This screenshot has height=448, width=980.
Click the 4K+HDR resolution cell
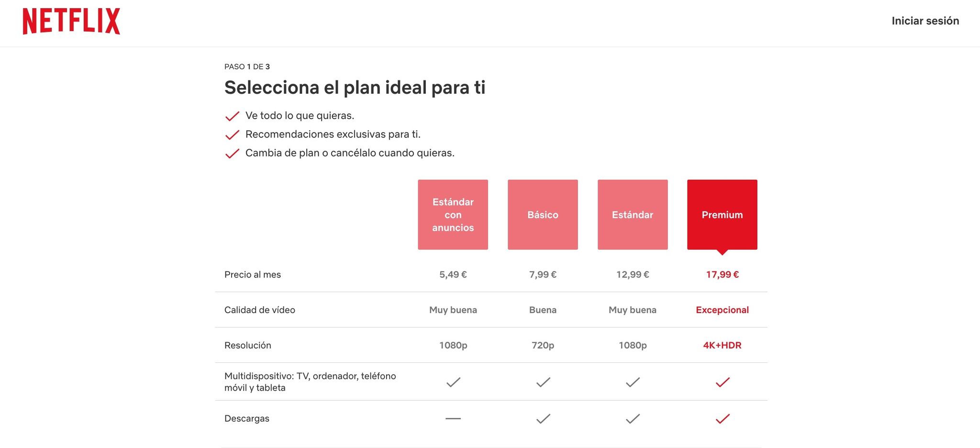[x=723, y=345]
